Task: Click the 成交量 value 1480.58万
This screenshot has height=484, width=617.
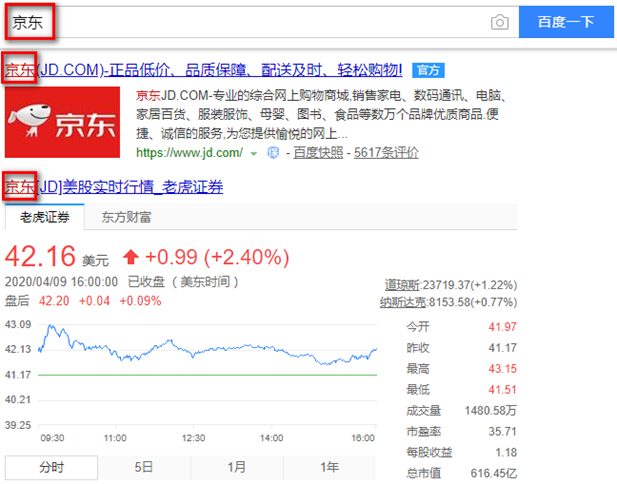Action: click(x=491, y=411)
